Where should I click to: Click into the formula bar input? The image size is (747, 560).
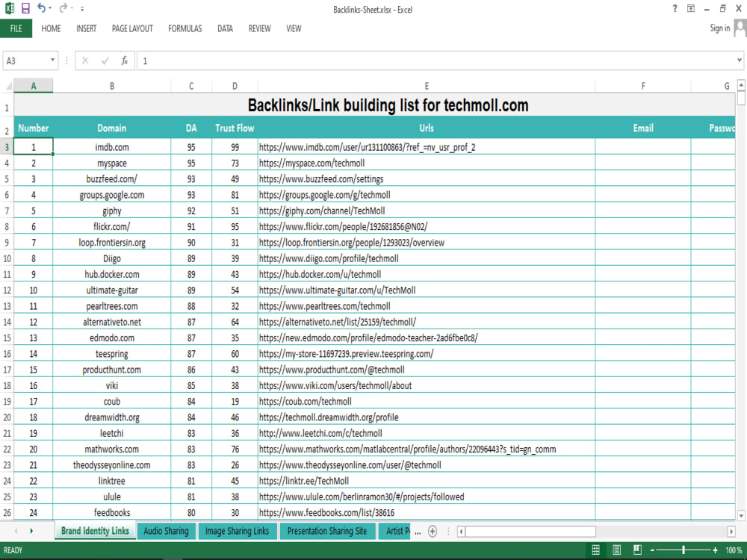tap(436, 60)
